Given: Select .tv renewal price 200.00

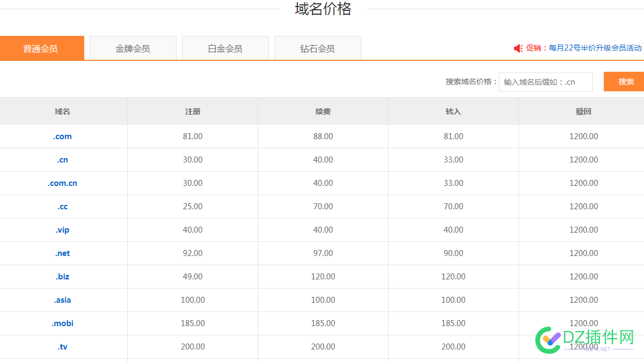Looking at the screenshot, I should (x=323, y=347).
